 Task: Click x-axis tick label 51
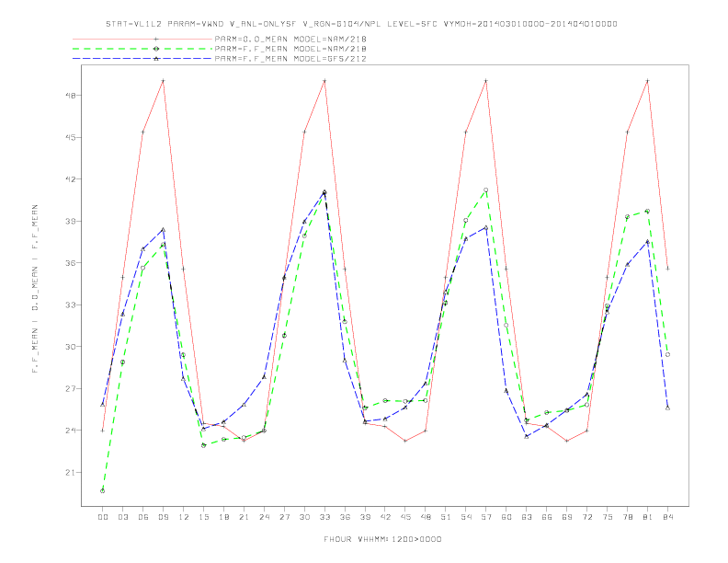click(x=446, y=517)
